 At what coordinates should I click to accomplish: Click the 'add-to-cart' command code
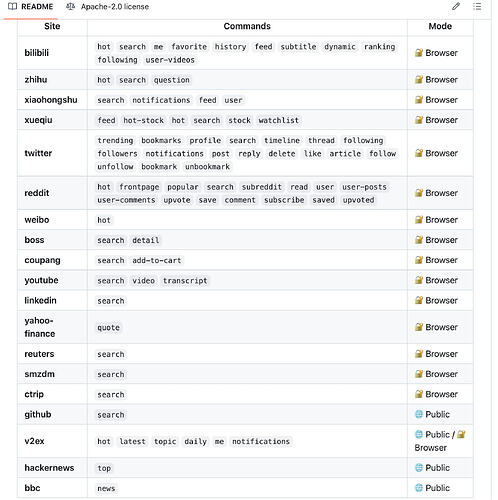(x=157, y=260)
